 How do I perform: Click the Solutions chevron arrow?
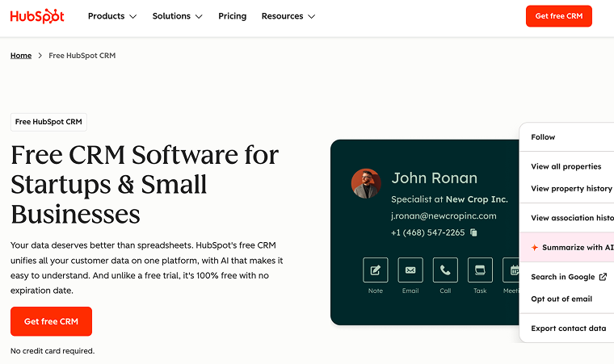pos(199,16)
